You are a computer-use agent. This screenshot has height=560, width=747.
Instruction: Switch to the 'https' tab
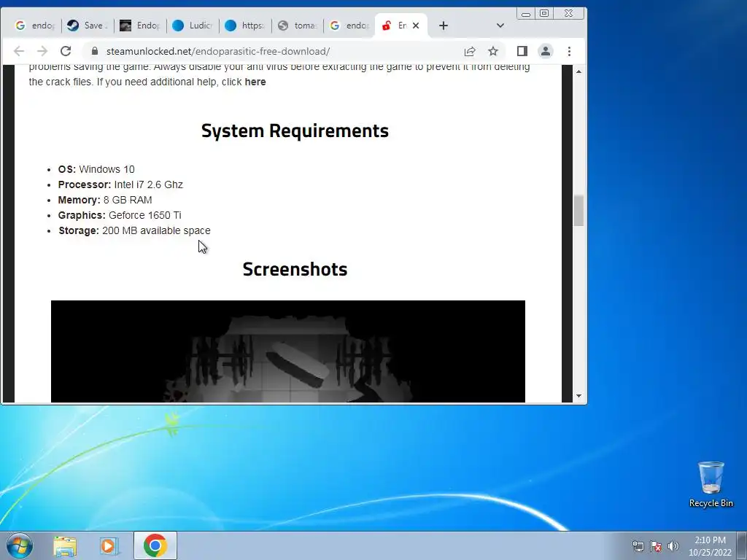[245, 26]
